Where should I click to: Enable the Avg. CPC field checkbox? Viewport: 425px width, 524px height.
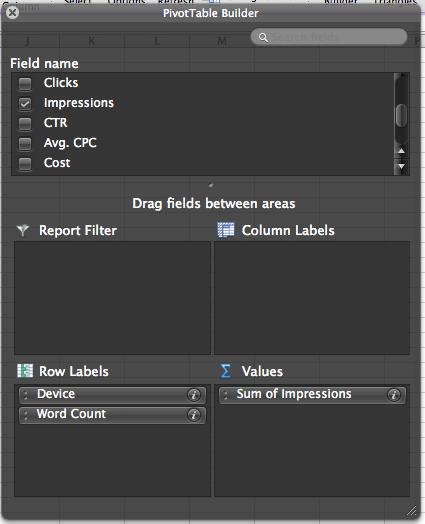25,144
